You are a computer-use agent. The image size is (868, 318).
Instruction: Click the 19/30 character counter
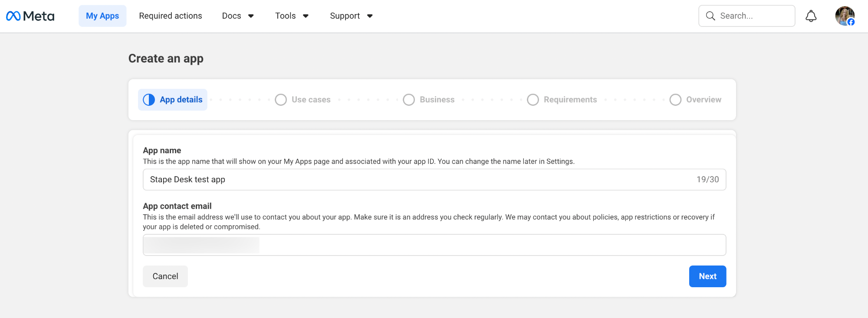click(x=708, y=180)
